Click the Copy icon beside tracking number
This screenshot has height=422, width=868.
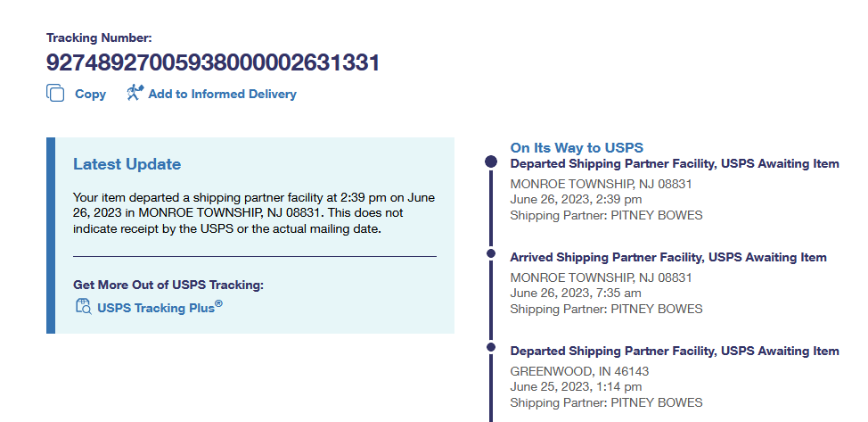(55, 93)
